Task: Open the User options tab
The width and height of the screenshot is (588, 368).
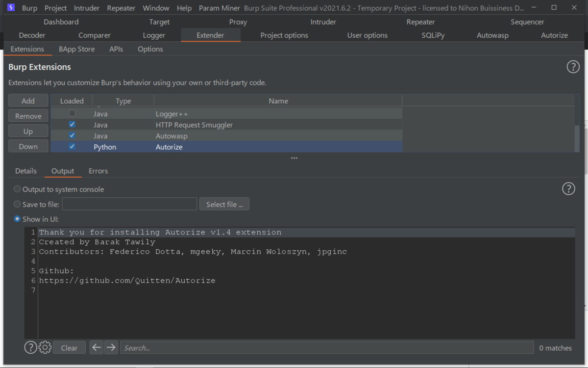Action: tap(367, 35)
